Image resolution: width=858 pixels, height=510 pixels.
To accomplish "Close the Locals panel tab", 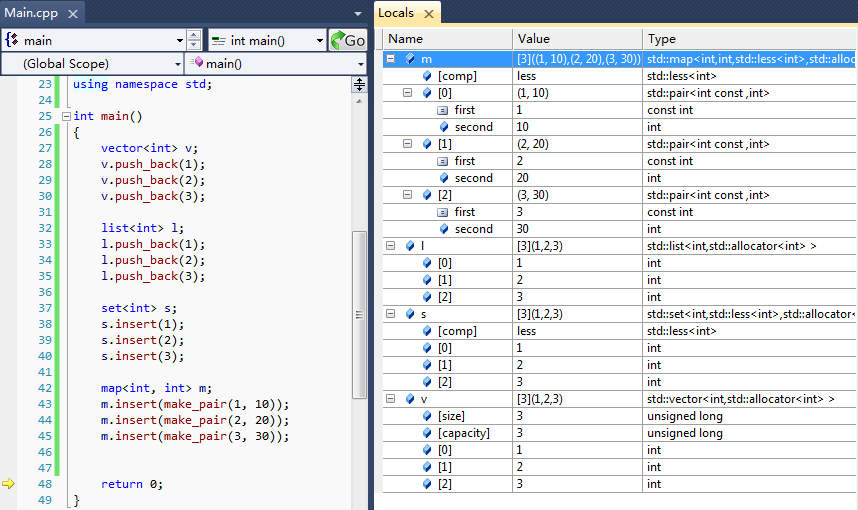I will [x=429, y=14].
